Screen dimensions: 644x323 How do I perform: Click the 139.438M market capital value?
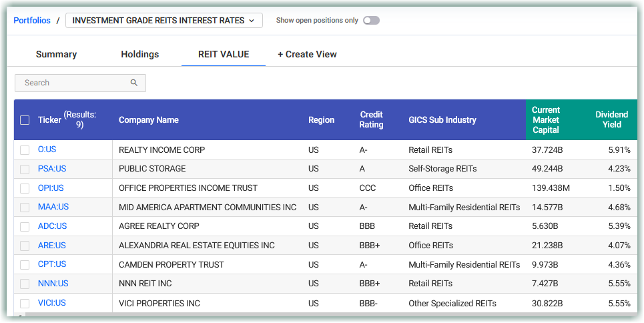[551, 188]
